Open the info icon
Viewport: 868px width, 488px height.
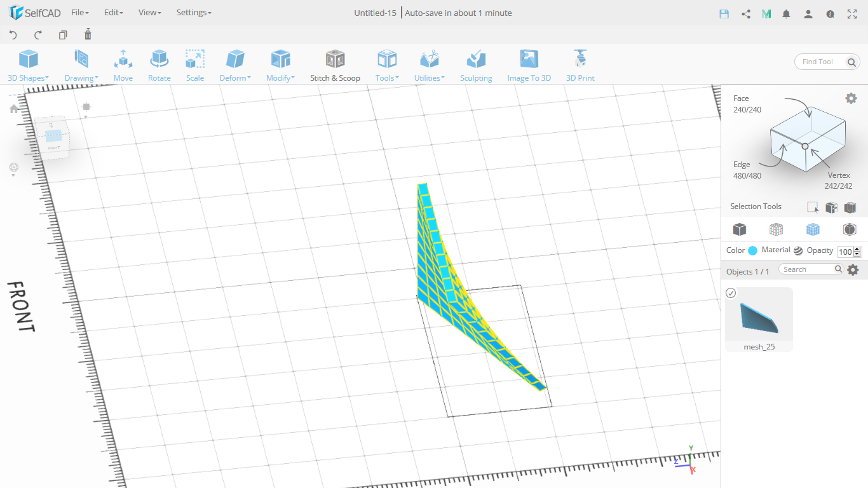[830, 14]
